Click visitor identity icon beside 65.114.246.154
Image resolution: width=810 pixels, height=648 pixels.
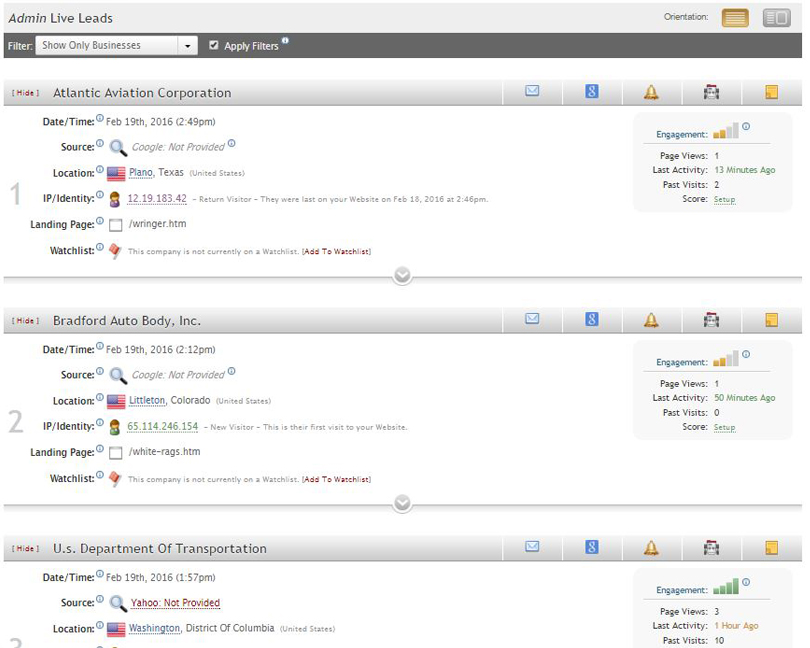tap(115, 427)
